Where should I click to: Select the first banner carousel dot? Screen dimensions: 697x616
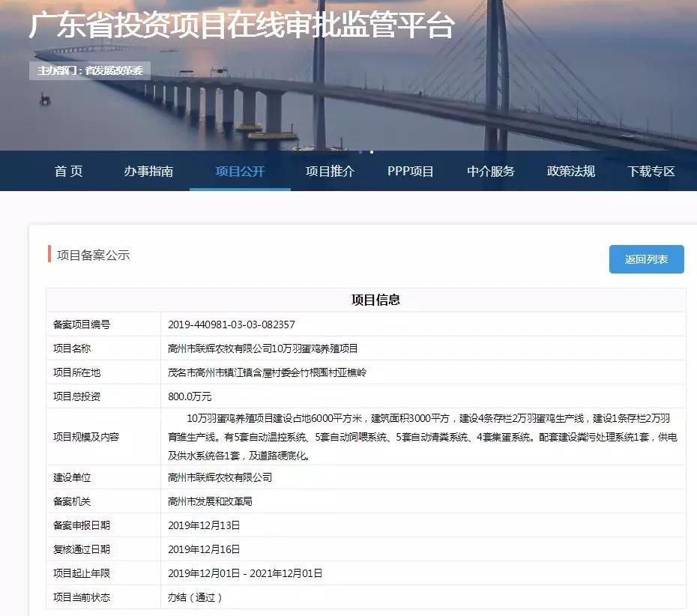(x=360, y=152)
